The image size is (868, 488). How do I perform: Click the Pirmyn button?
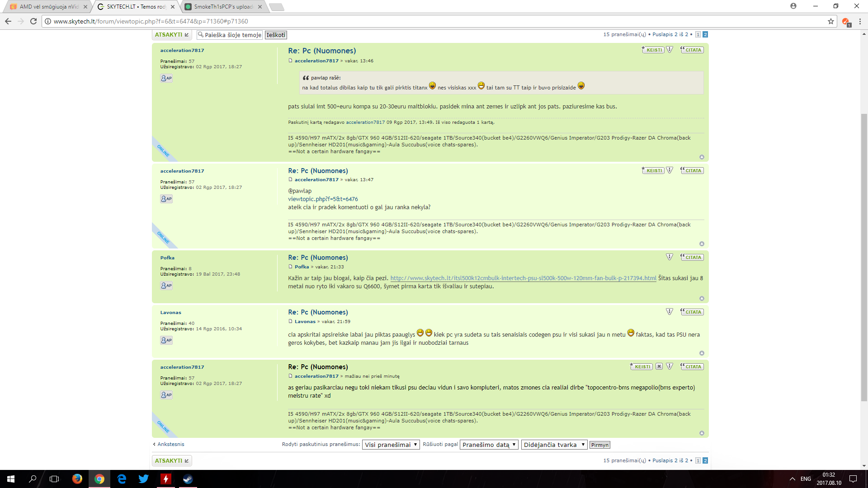pyautogui.click(x=600, y=445)
